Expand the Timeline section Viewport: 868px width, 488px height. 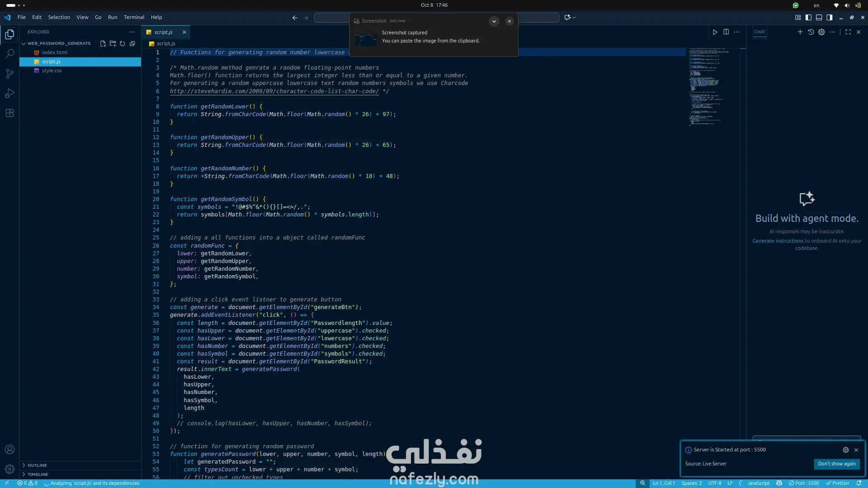38,474
